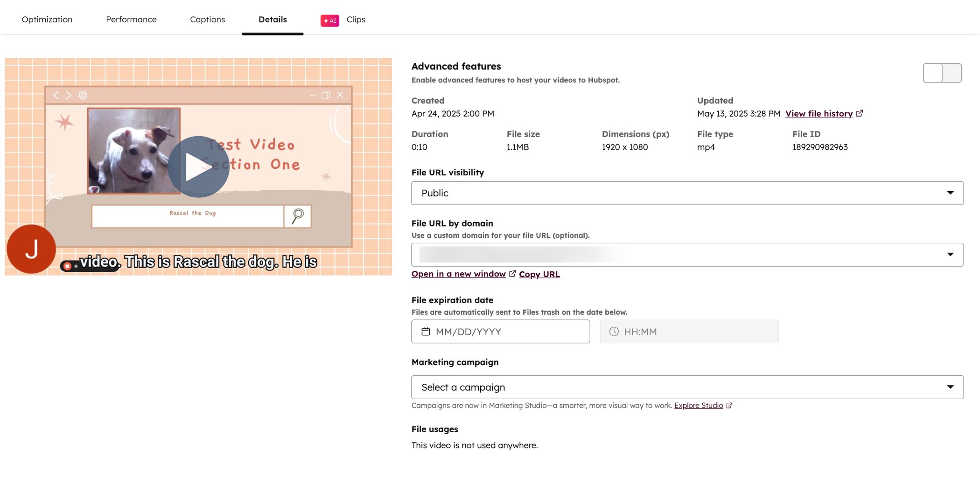
Task: Click the red J avatar circle
Action: pos(31,249)
